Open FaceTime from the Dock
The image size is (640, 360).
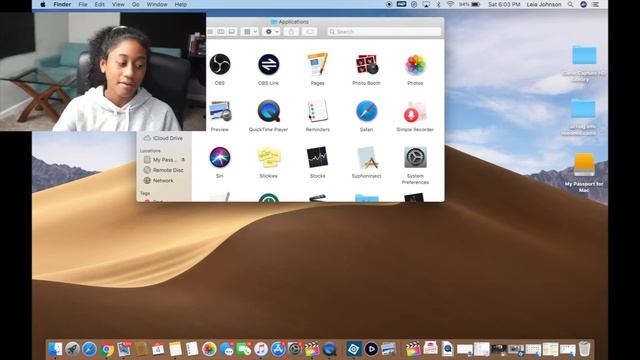[x=244, y=349]
